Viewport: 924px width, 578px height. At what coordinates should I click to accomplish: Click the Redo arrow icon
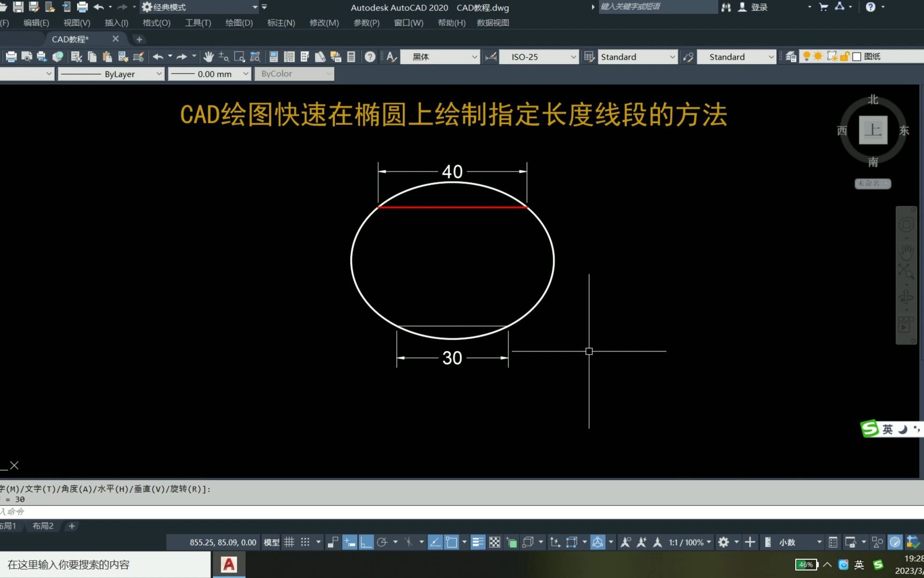[x=182, y=57]
